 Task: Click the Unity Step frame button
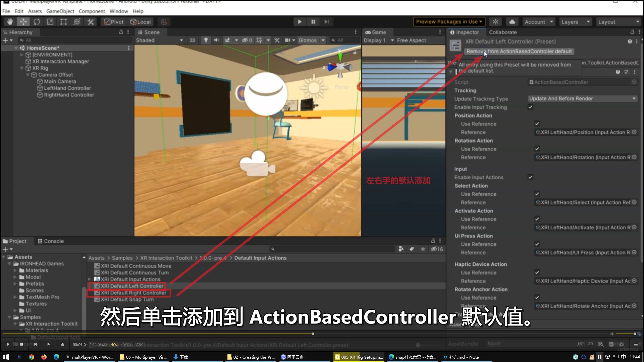click(326, 22)
